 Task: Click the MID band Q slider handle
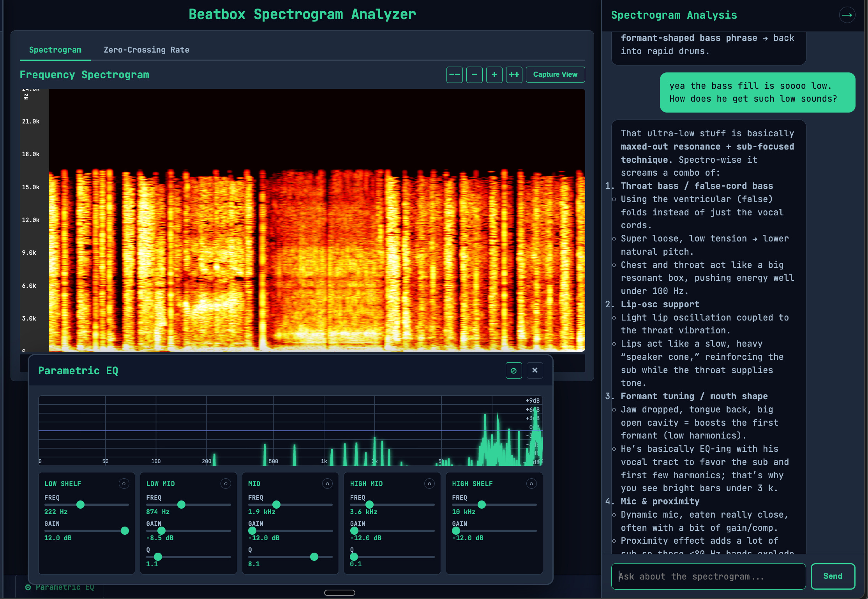pyautogui.click(x=314, y=557)
